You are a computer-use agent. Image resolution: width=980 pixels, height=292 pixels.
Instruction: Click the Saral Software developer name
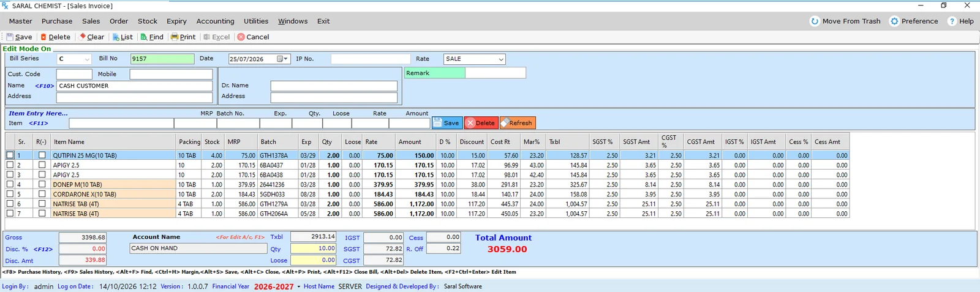[x=463, y=286]
